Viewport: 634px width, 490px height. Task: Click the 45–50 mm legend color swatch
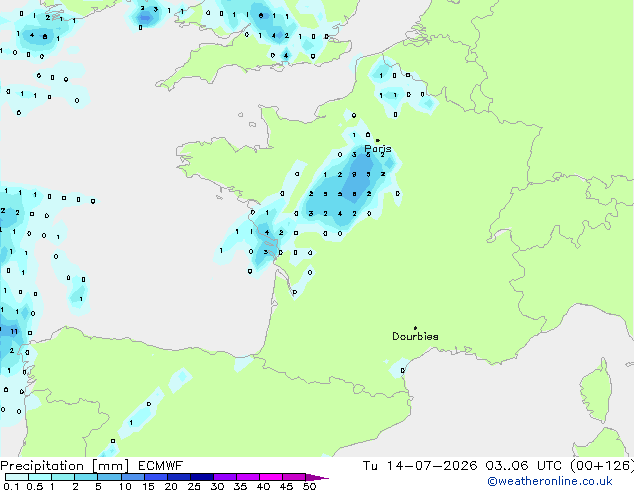pyautogui.click(x=294, y=477)
